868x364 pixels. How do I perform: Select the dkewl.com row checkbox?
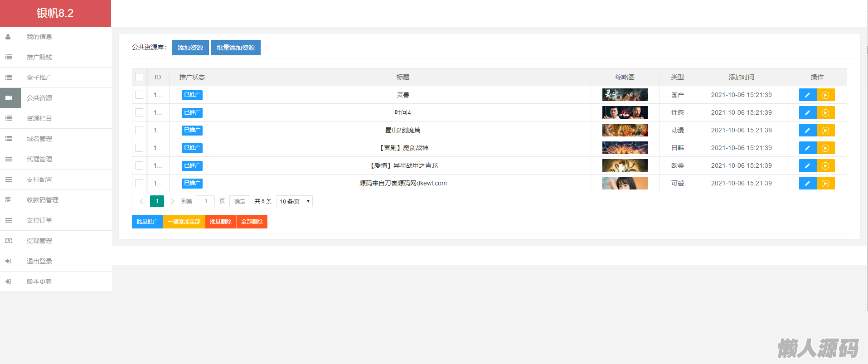pos(139,183)
